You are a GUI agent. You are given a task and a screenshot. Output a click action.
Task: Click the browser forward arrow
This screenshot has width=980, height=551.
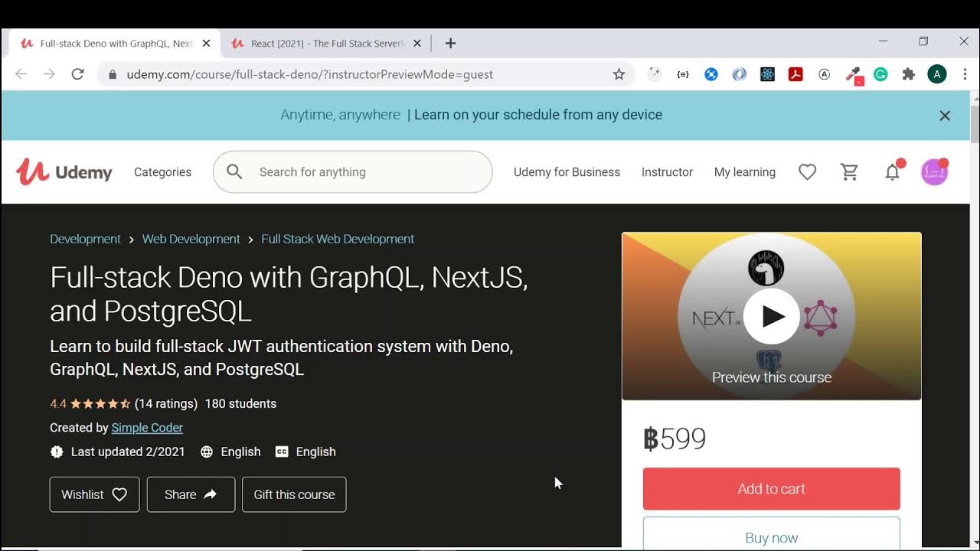point(49,74)
